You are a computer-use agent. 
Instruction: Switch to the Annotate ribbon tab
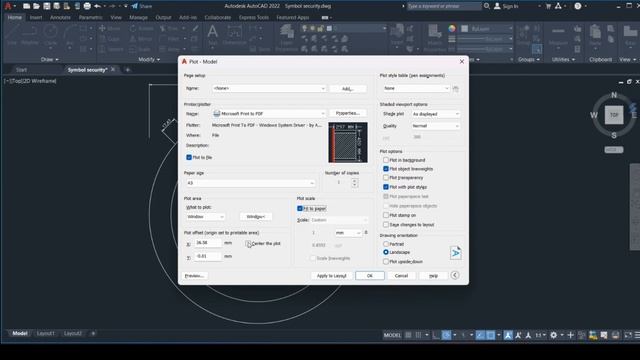60,18
